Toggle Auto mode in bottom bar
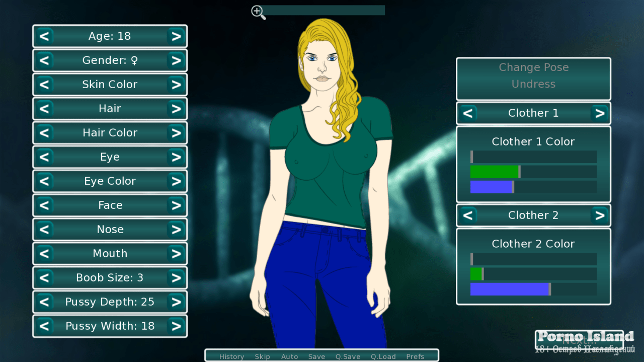Screen dimensions: 644x362 pos(289,356)
